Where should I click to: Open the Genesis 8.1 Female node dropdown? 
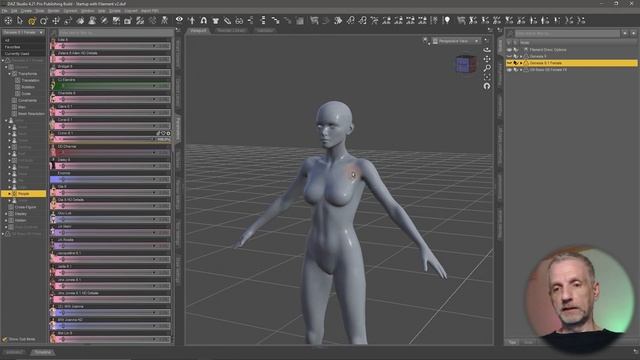coord(23,32)
